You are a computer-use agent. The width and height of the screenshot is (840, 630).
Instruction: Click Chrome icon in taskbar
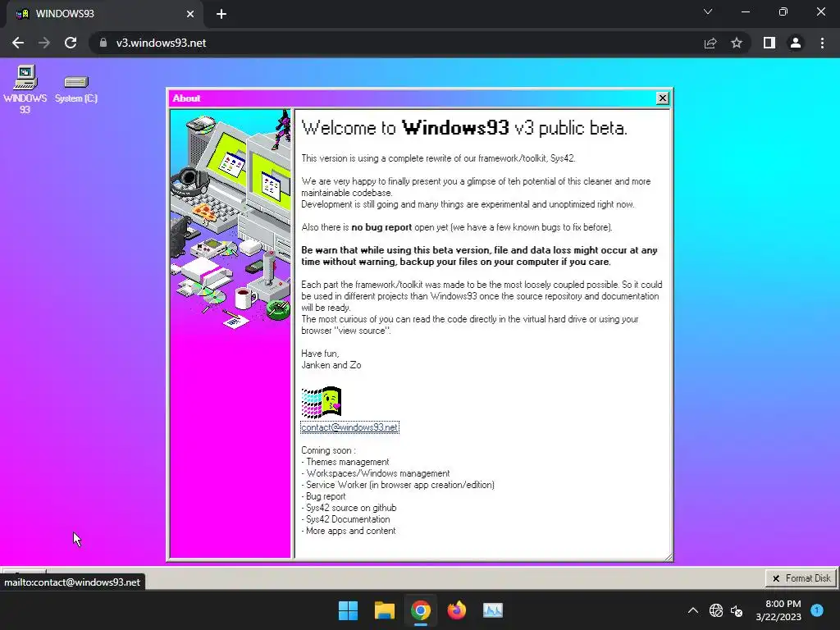(421, 610)
